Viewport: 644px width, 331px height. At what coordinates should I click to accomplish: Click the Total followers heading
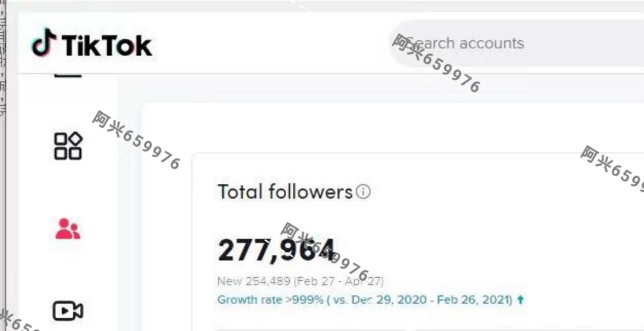pos(285,192)
